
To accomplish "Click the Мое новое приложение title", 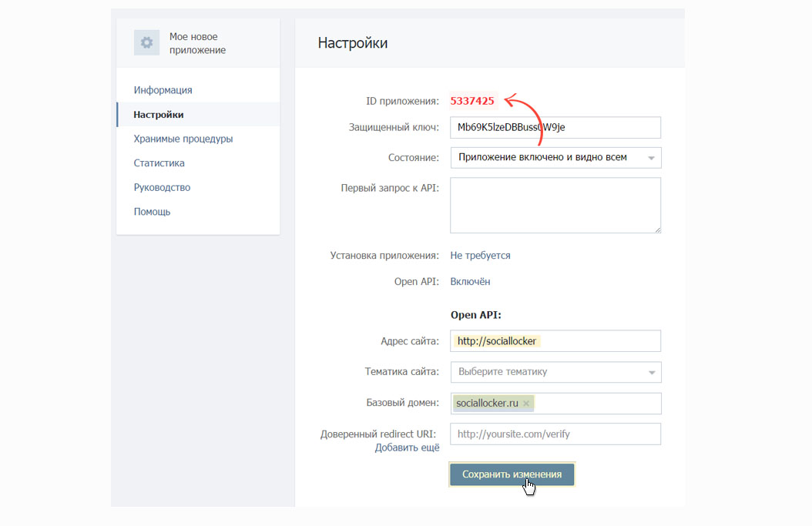I will 198,43.
